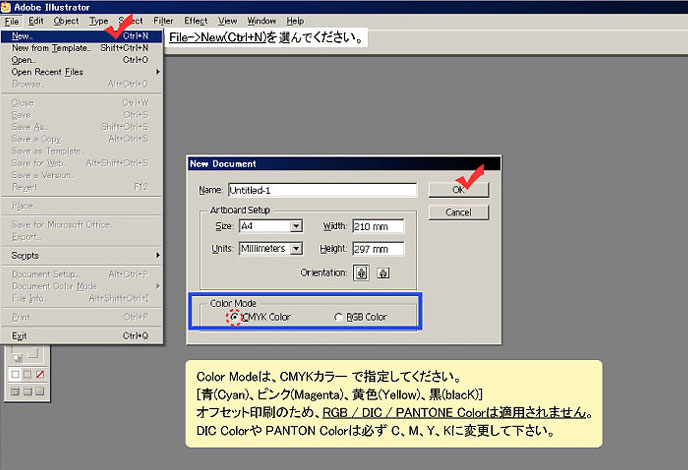This screenshot has height=470, width=688.
Task: Open the Units dropdown showing Millimeters
Action: 297,248
